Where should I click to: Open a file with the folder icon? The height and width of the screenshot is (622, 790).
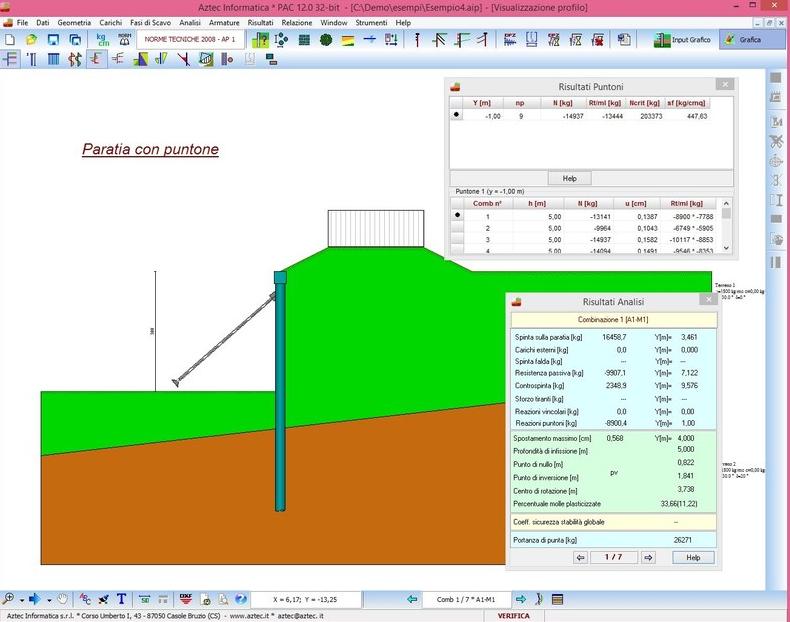[31, 40]
